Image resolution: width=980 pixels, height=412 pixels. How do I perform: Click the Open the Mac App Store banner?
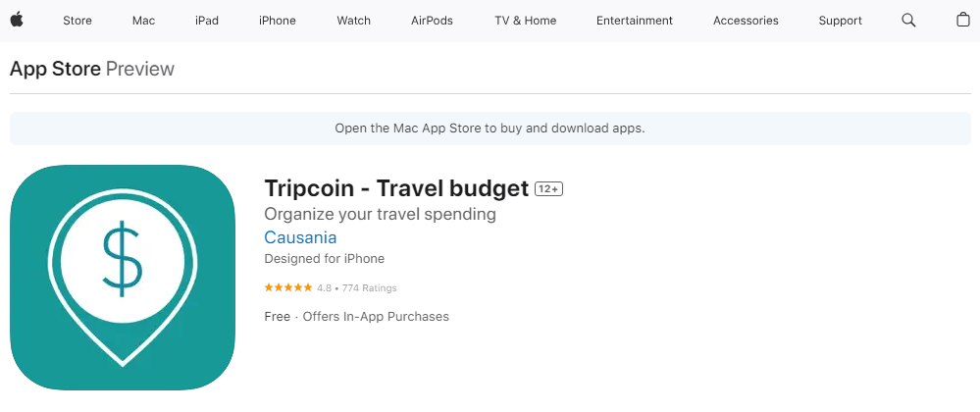490,129
